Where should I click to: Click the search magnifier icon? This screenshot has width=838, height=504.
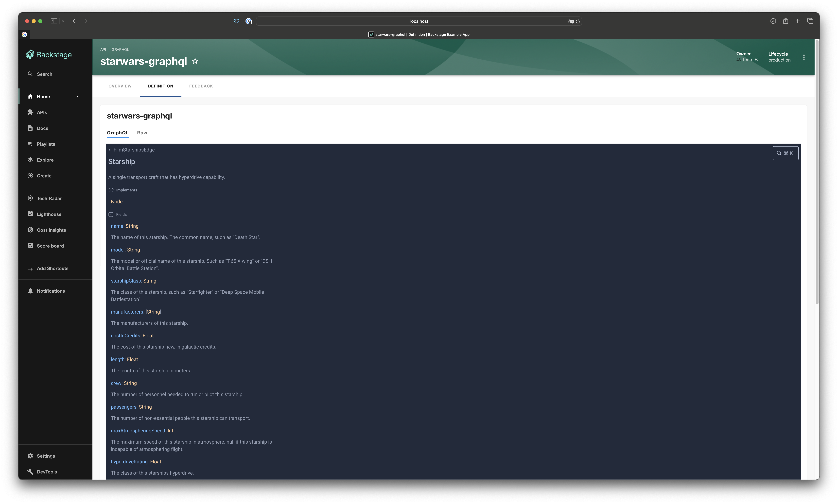(779, 153)
